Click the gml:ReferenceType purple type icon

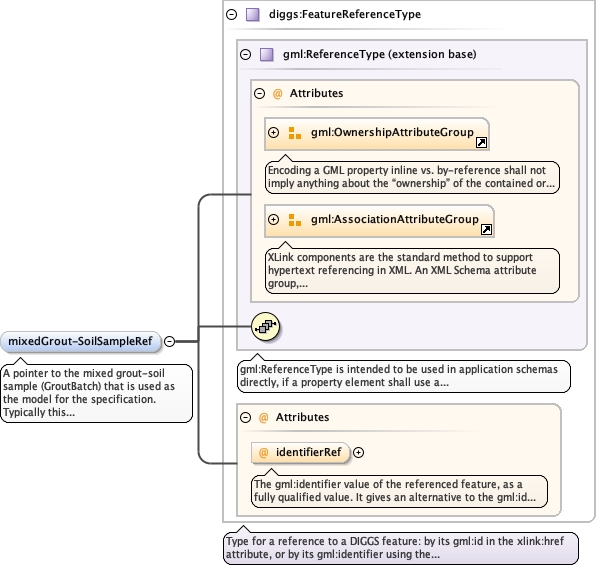(267, 54)
